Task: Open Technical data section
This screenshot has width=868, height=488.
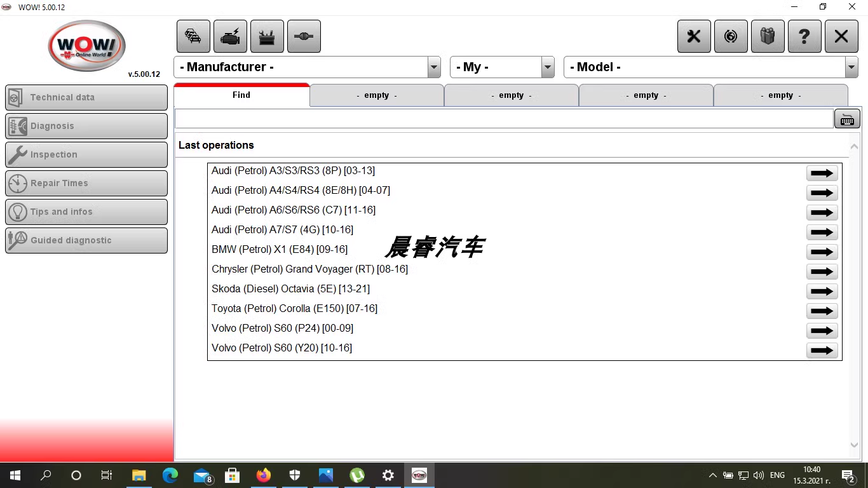Action: pyautogui.click(x=86, y=97)
